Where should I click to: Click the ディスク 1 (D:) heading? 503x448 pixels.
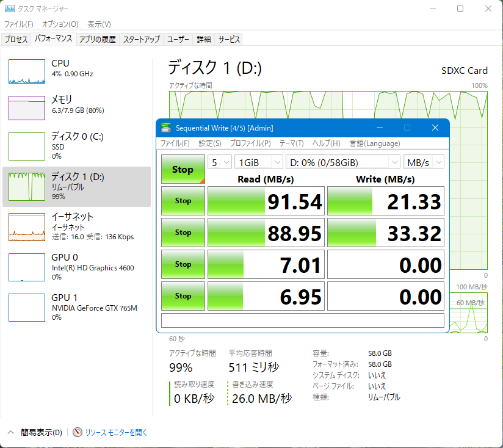click(215, 68)
